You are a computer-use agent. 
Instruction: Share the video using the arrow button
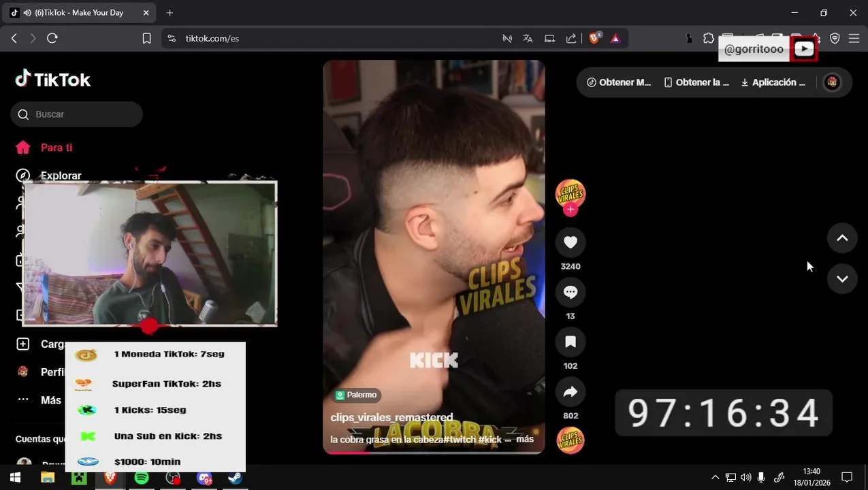[570, 391]
